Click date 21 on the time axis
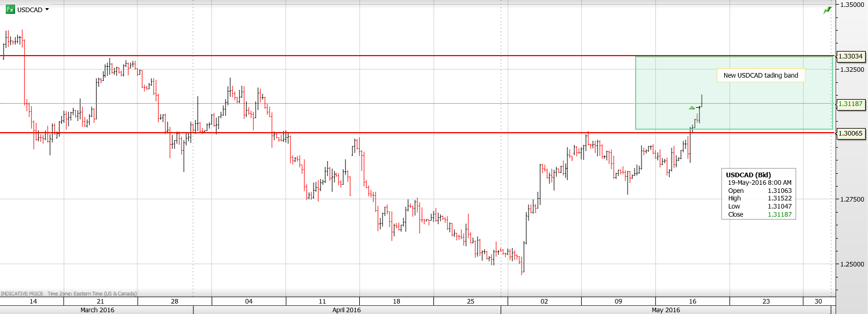868x314 pixels. (x=100, y=301)
